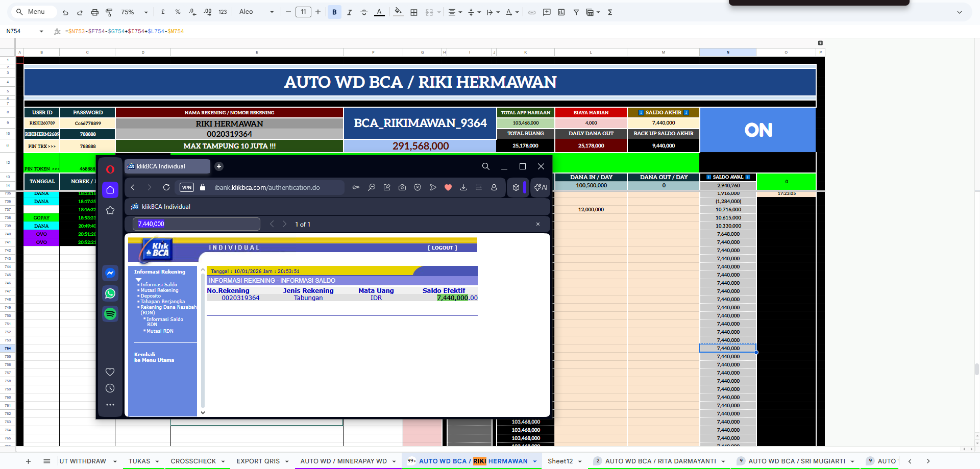Add a new sheet tab
The height and width of the screenshot is (469, 980).
(x=29, y=461)
